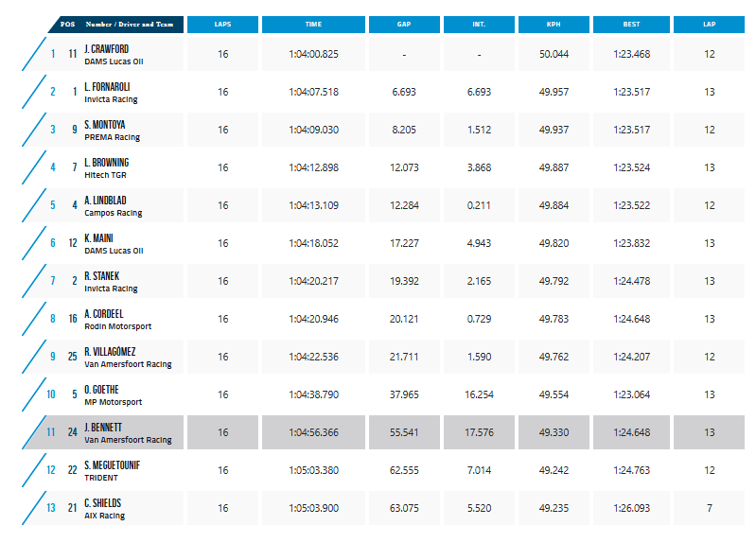Click the MP Motorsport team name
Image resolution: width=756 pixels, height=543 pixels.
[112, 402]
